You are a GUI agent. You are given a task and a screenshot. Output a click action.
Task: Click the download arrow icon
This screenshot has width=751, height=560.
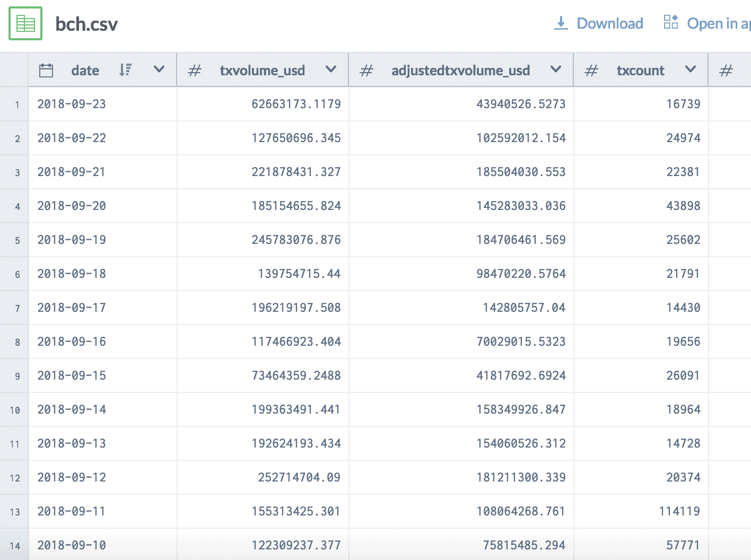561,23
